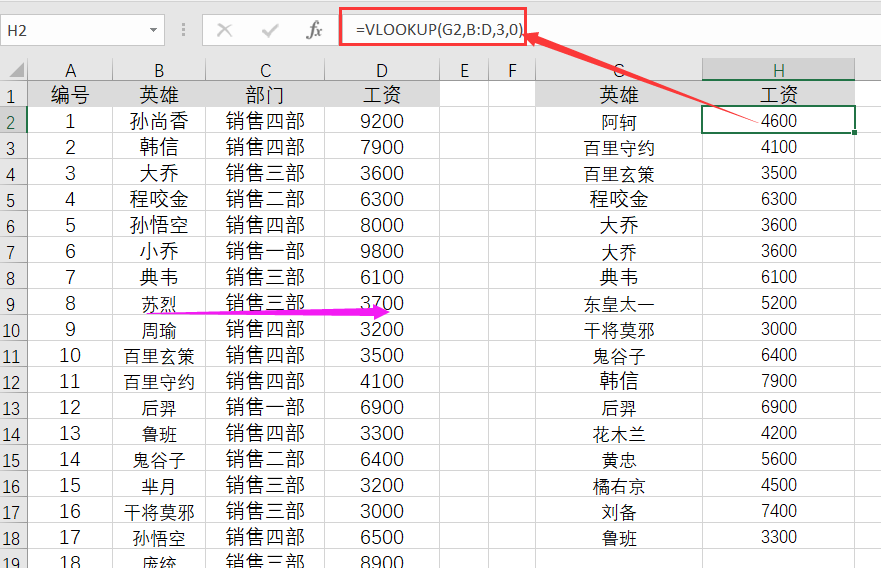This screenshot has height=568, width=881.
Task: Select row 2 header
Action: 13,121
